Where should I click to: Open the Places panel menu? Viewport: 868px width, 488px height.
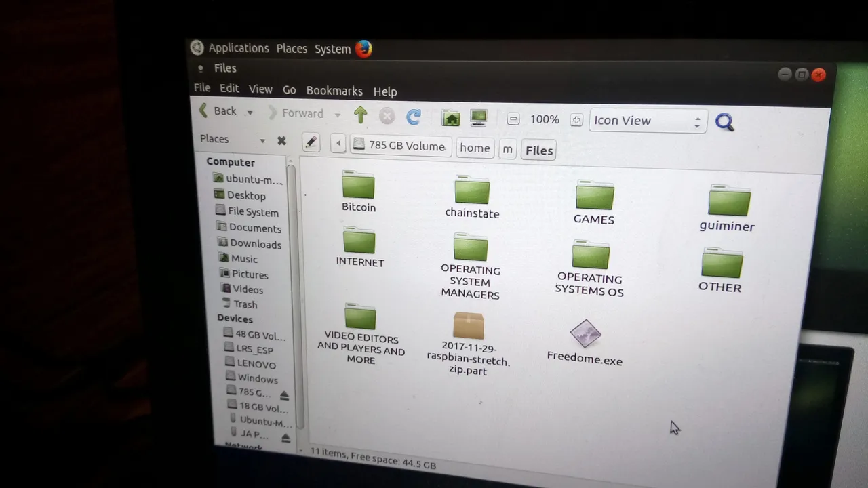coord(292,49)
